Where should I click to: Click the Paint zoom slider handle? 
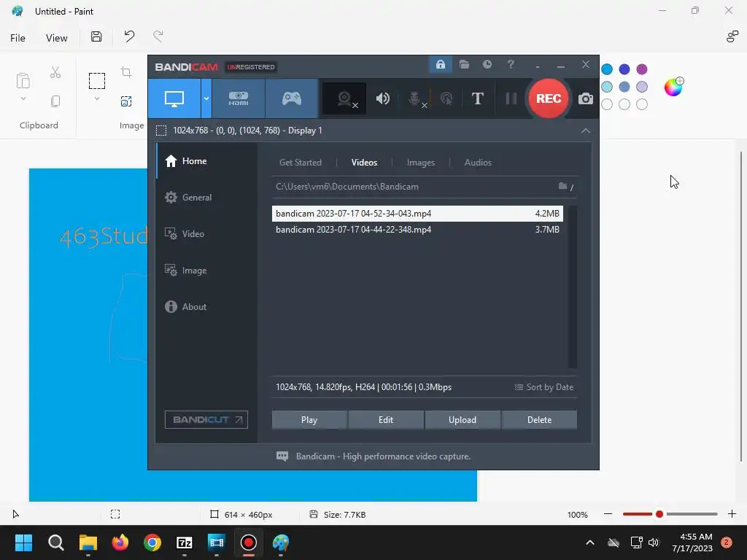pyautogui.click(x=659, y=514)
